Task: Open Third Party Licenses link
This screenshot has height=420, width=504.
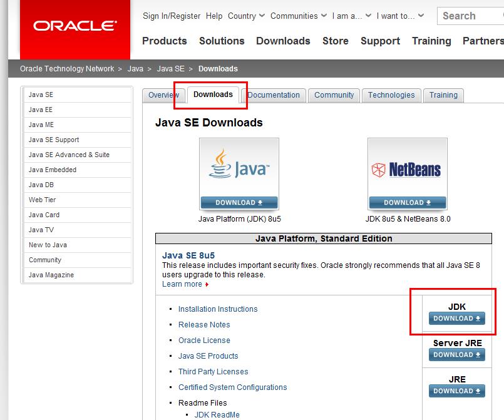Action: coord(213,372)
